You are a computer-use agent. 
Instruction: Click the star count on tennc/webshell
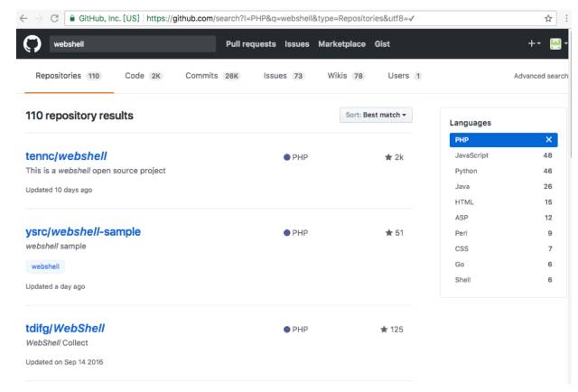tap(394, 157)
